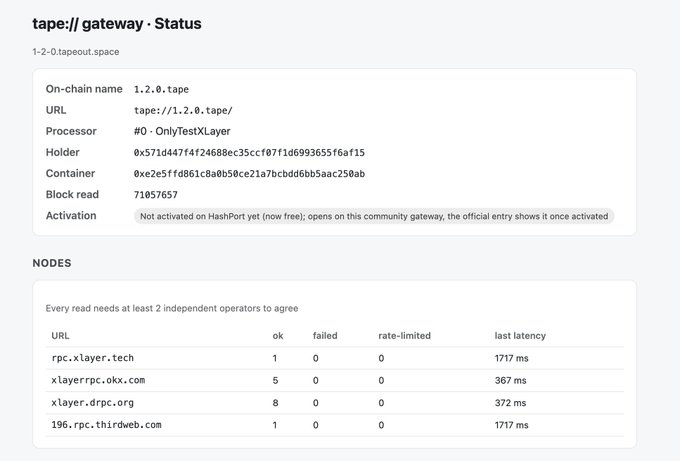Click the rate-limited count for xlayer.drpc.org
Screen dimensions: 680x461
[381, 403]
